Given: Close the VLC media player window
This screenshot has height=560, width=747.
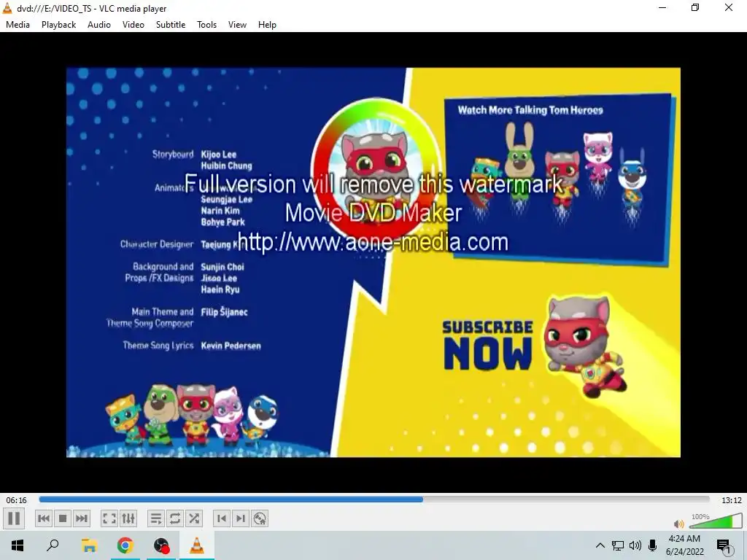Looking at the screenshot, I should coord(729,7).
